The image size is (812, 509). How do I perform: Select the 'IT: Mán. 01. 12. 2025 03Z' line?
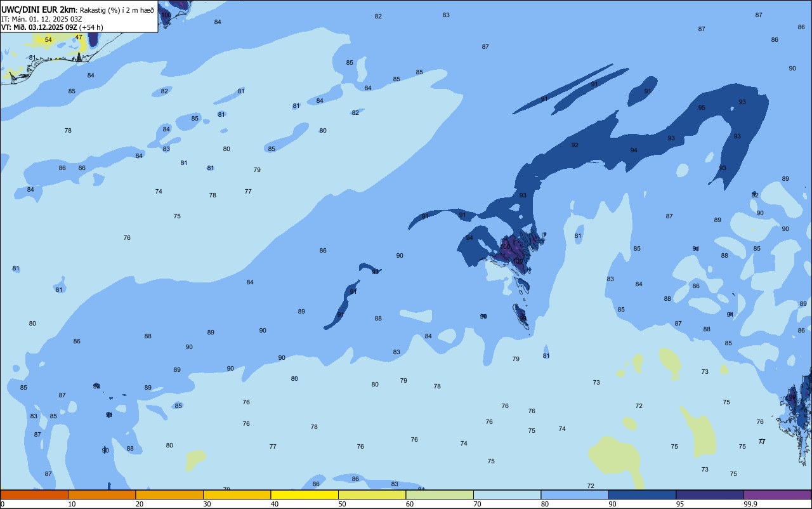tap(41, 19)
